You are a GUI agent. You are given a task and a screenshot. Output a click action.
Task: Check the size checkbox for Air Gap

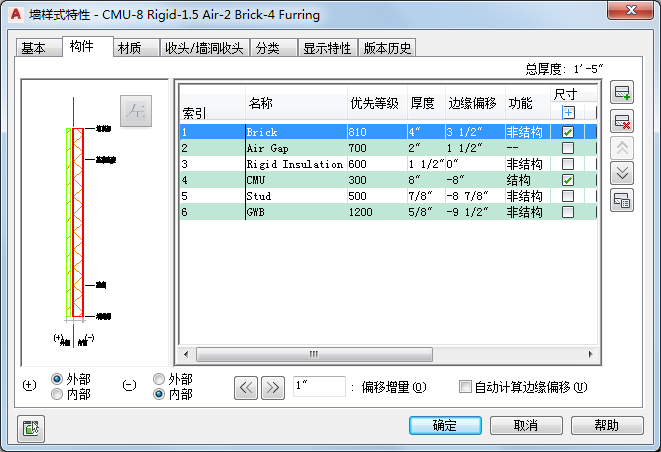(x=568, y=148)
